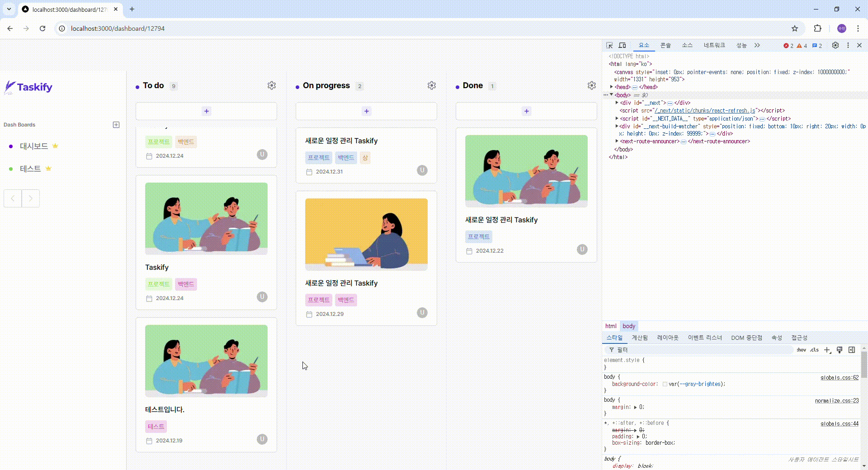This screenshot has height=470, width=868.
Task: Open the 테스트입니다. card image
Action: tap(207, 361)
